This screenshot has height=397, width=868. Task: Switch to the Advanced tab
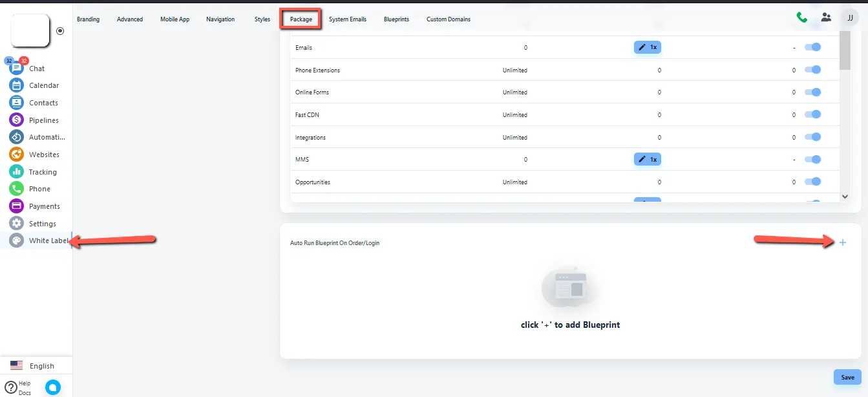point(130,19)
